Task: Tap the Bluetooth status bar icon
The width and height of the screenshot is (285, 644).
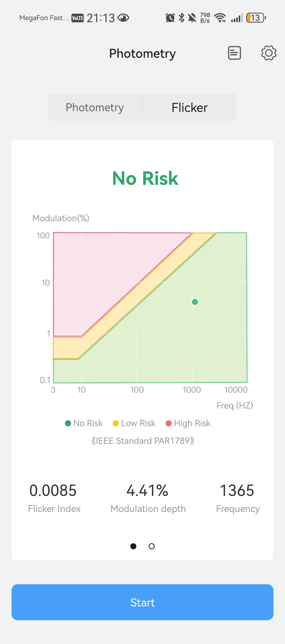Action: pyautogui.click(x=182, y=18)
